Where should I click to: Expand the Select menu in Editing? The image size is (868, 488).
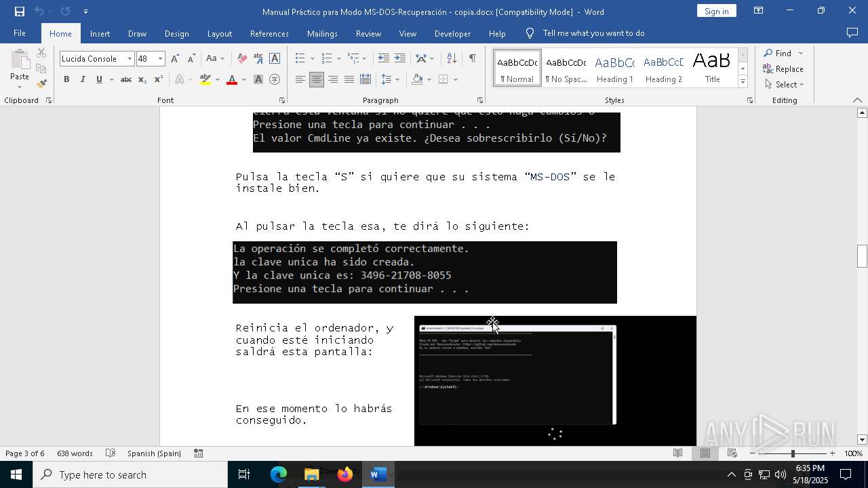tap(784, 85)
